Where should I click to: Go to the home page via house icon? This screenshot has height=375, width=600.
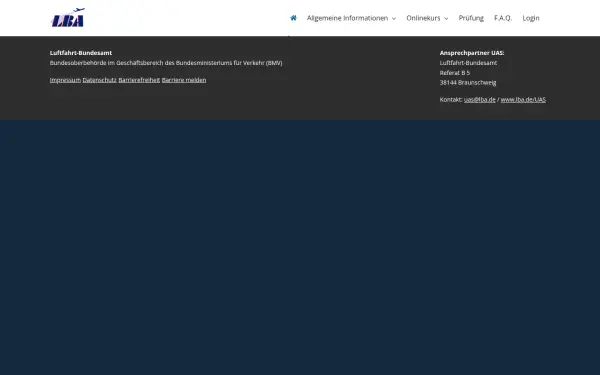click(x=293, y=18)
